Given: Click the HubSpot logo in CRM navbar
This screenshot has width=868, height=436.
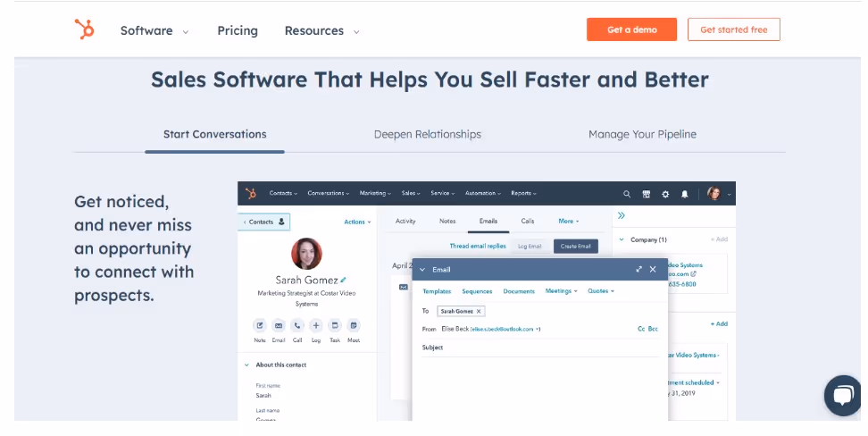Looking at the screenshot, I should point(251,193).
